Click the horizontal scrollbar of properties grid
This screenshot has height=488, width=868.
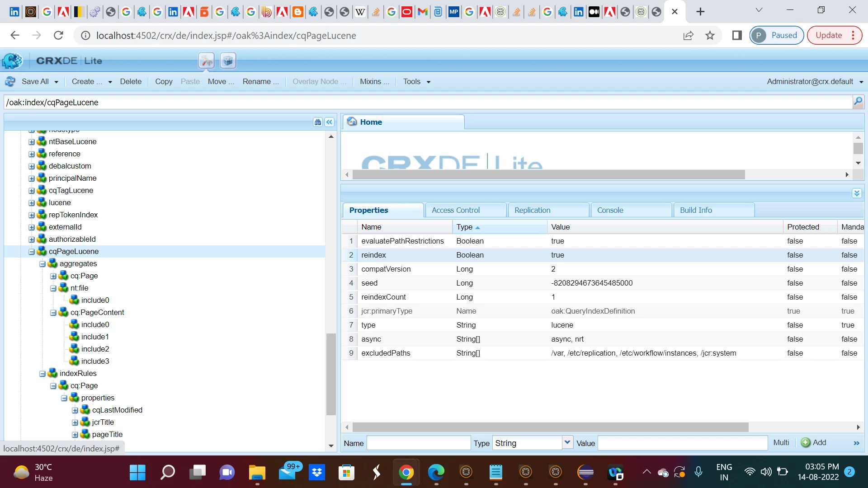(x=550, y=427)
